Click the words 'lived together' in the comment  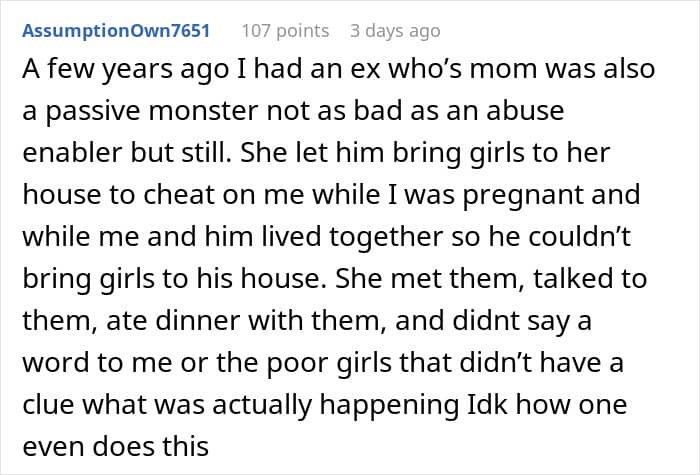tap(352, 237)
